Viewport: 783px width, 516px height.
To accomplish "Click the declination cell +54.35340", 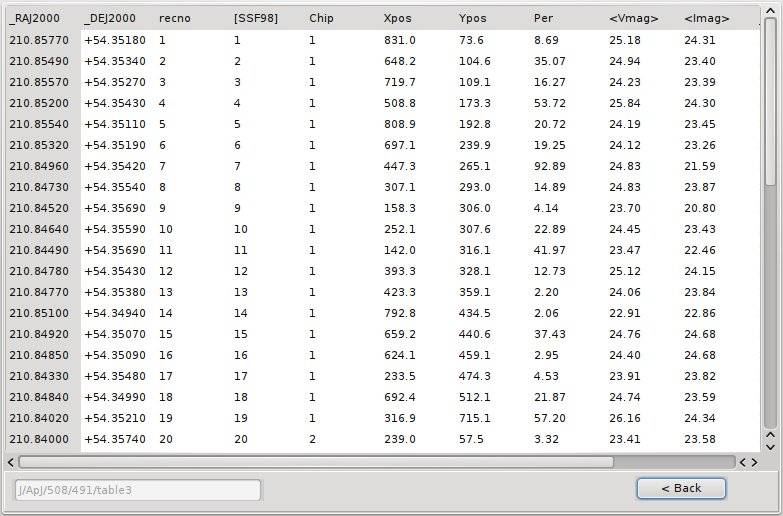I will (x=115, y=61).
